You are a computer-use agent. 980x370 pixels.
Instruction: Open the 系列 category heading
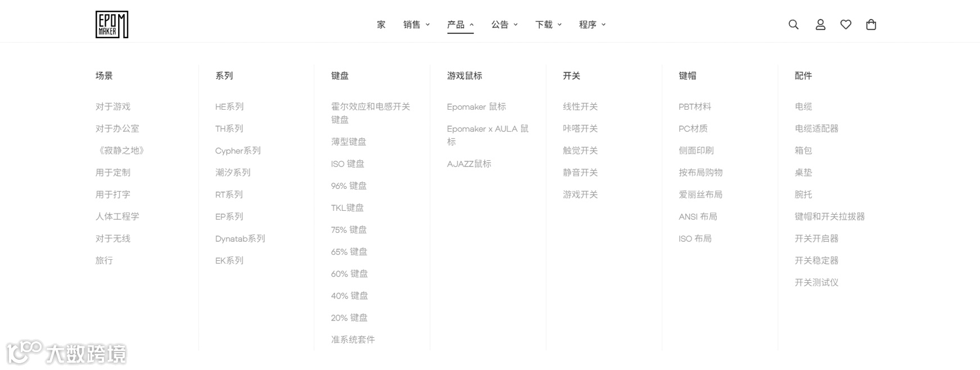click(224, 76)
